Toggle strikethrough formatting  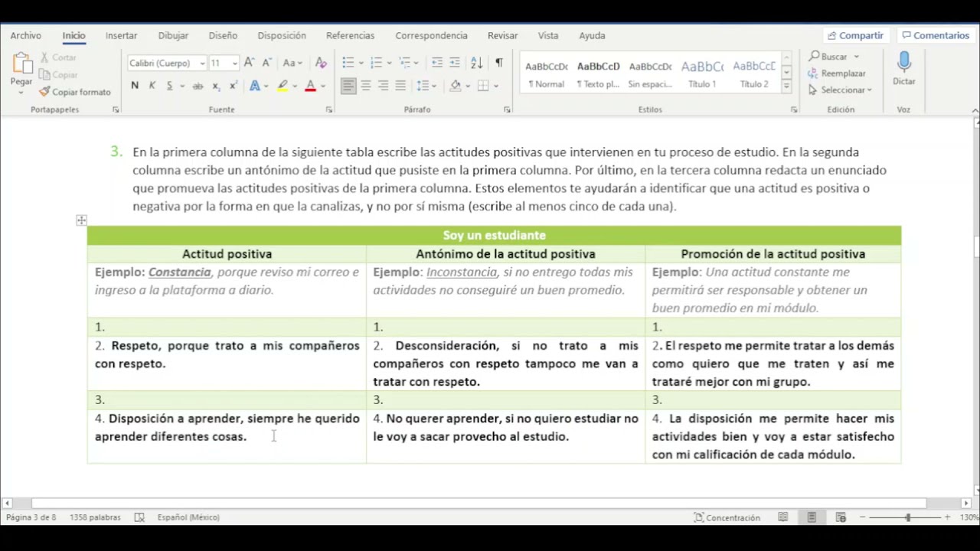198,86
